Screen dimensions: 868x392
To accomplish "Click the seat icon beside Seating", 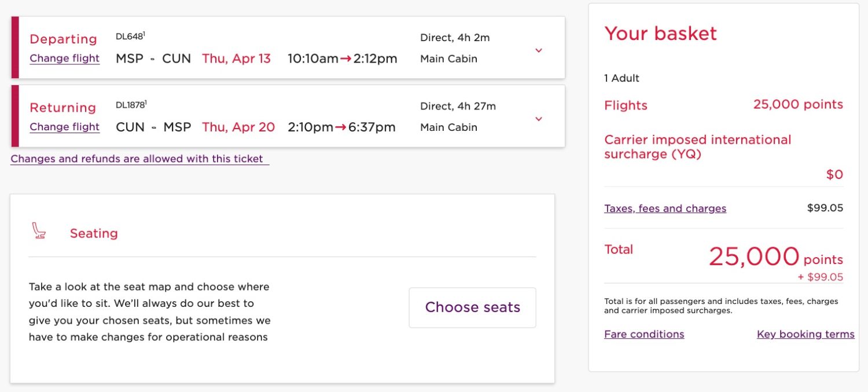I will (39, 232).
